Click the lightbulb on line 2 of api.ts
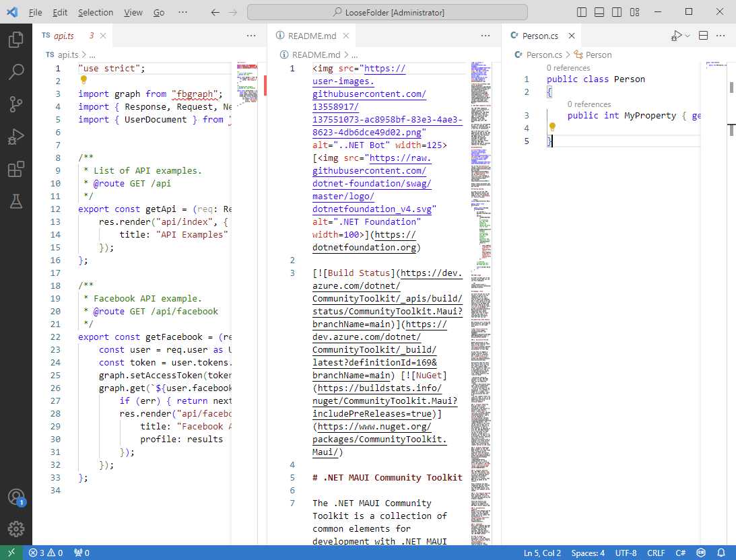736x560 pixels. tap(84, 80)
